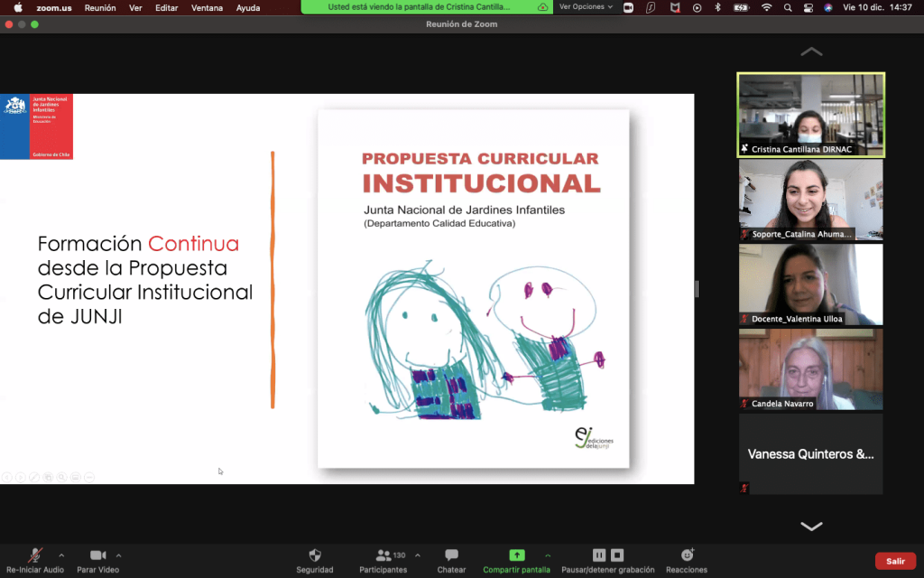Show the Participantes panel
The width and height of the screenshot is (924, 578).
(383, 560)
